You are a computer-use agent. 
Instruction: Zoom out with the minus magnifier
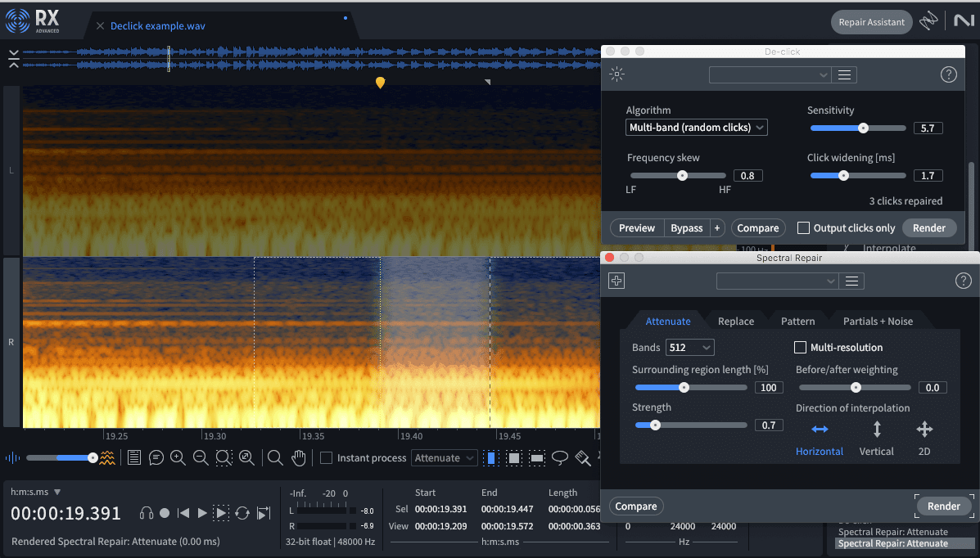tap(201, 458)
